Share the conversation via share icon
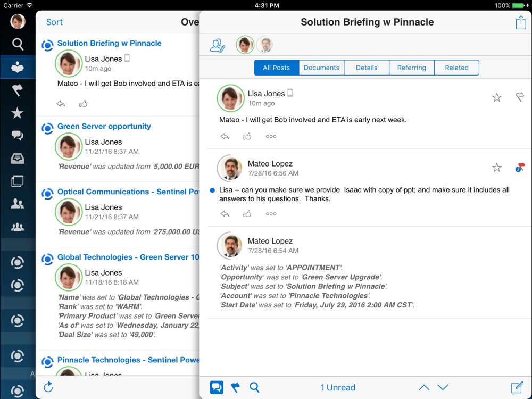This screenshot has width=532, height=399. point(521,22)
